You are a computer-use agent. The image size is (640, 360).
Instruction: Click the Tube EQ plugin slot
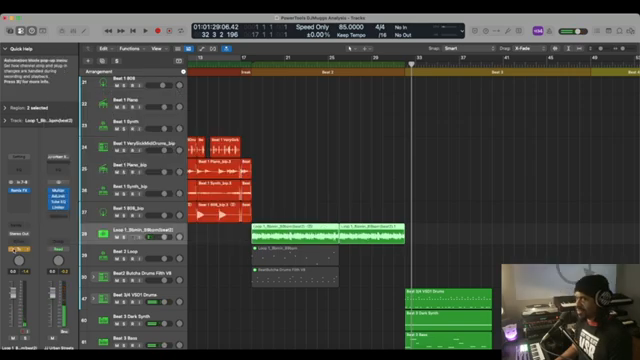click(x=58, y=202)
